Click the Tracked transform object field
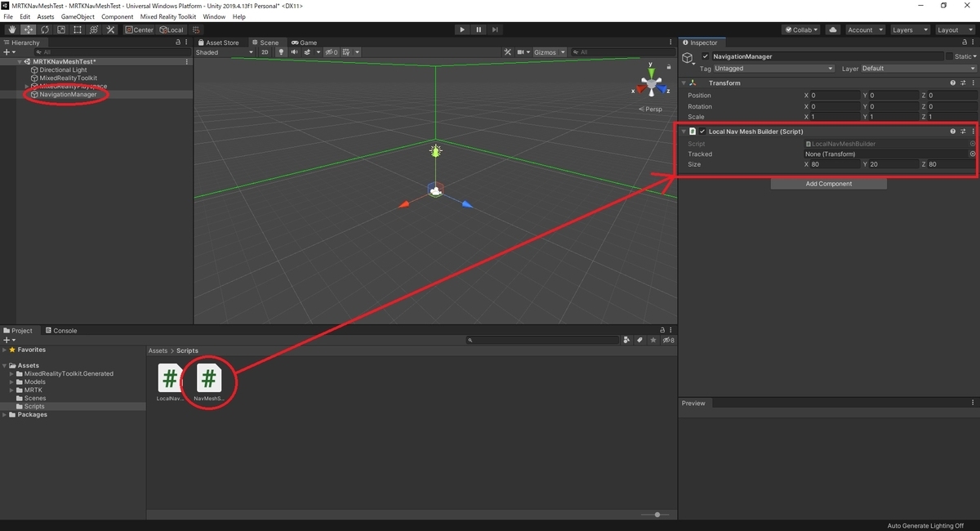Image resolution: width=980 pixels, height=531 pixels. [889, 154]
